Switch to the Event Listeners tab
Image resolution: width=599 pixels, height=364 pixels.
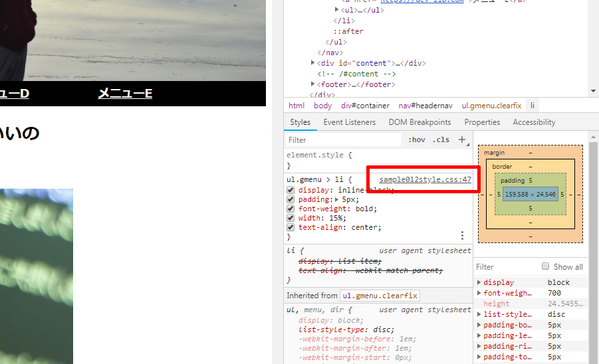349,122
